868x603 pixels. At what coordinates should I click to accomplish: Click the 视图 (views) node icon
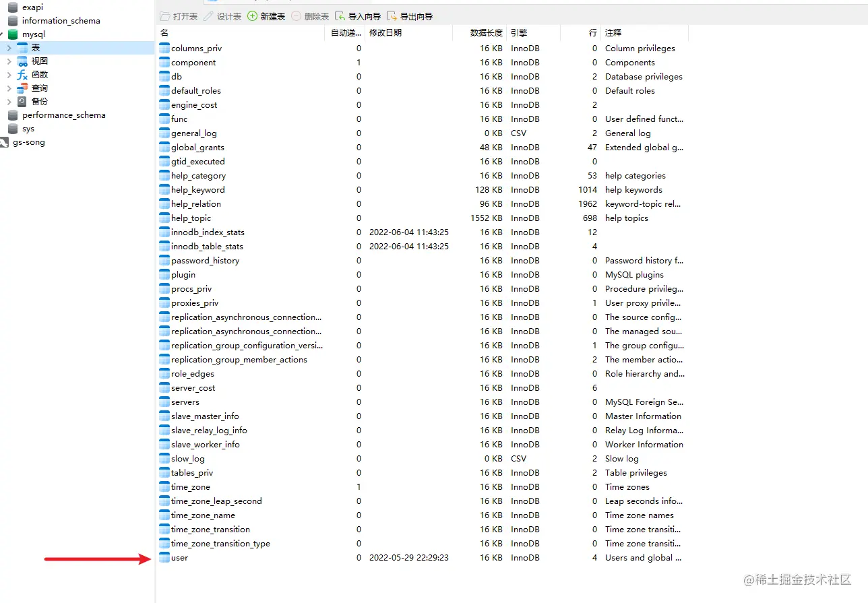[22, 61]
